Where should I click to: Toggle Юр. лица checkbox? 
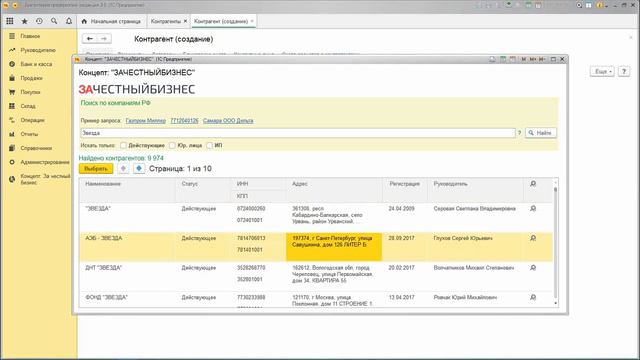tap(172, 145)
